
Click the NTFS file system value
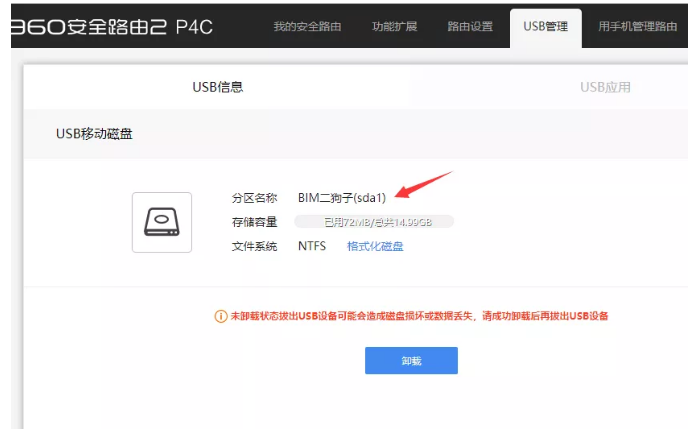[x=312, y=246]
